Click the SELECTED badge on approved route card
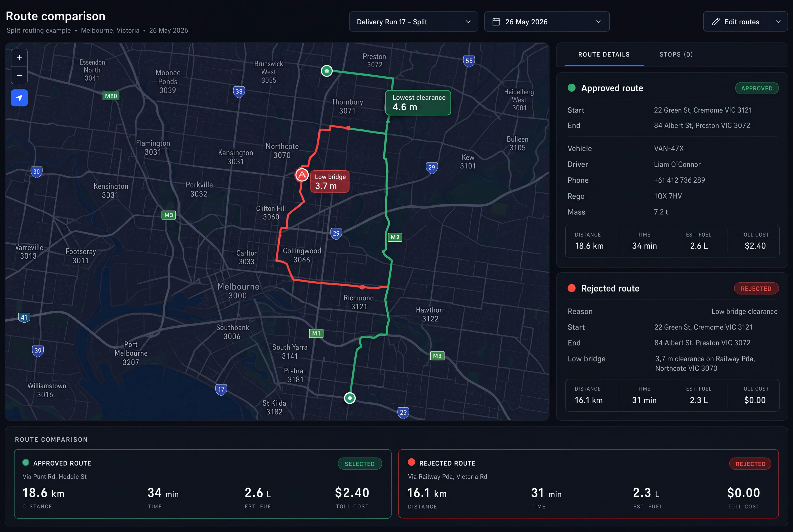The width and height of the screenshot is (793, 532). 360,464
